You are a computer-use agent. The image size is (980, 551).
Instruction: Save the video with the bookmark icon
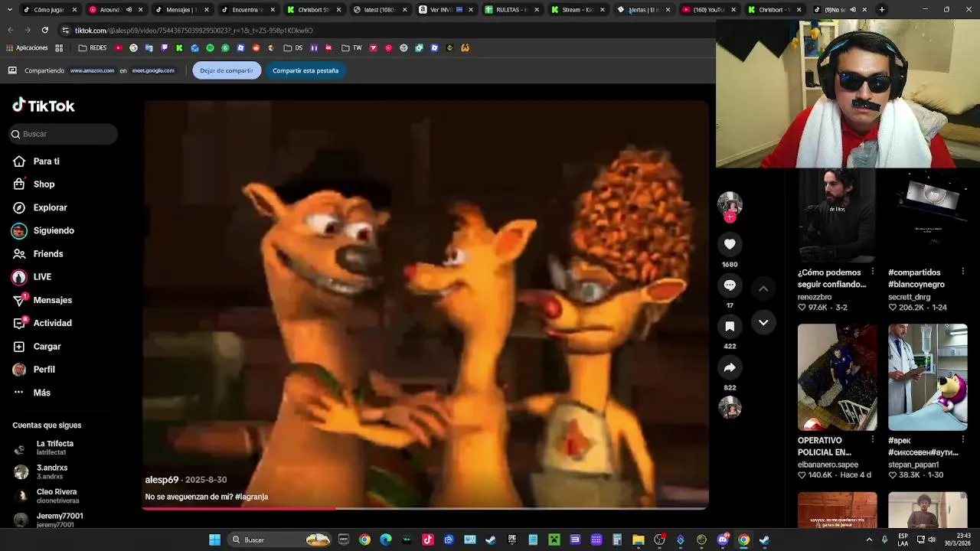[x=730, y=327]
